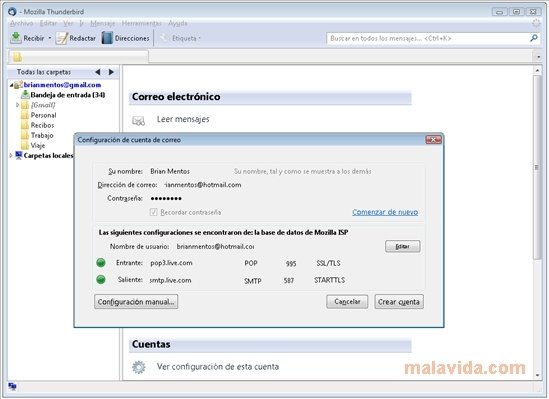Click the SSL/TLS security value
This screenshot has height=399, width=549.
tap(328, 263)
